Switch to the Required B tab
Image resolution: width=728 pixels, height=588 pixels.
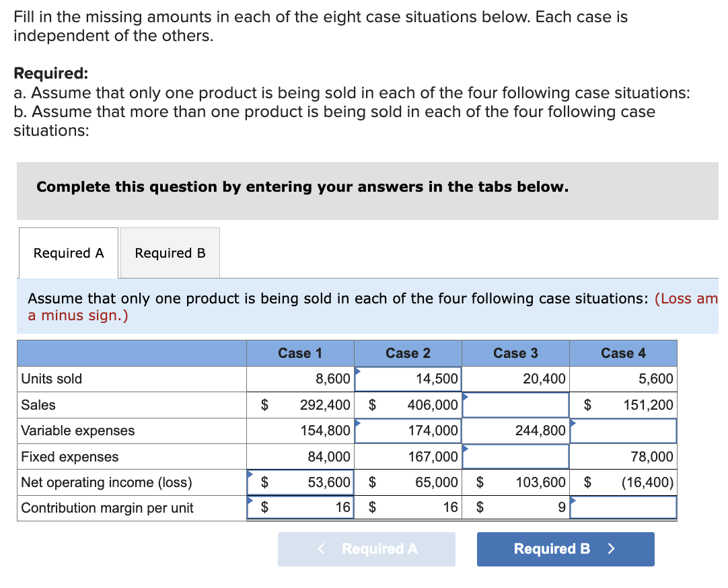tap(169, 252)
